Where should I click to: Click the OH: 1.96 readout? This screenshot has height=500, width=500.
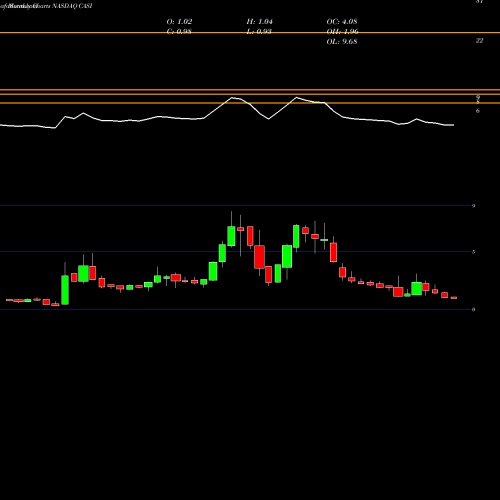click(342, 32)
